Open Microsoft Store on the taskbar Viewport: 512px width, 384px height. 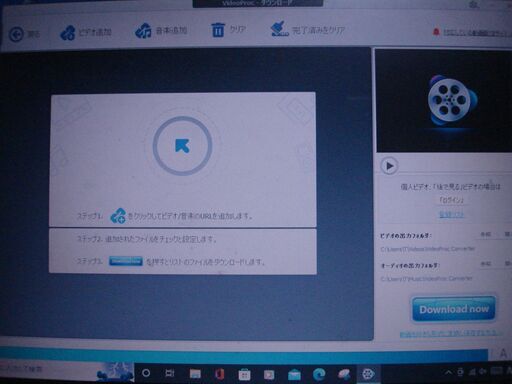pyautogui.click(x=244, y=374)
